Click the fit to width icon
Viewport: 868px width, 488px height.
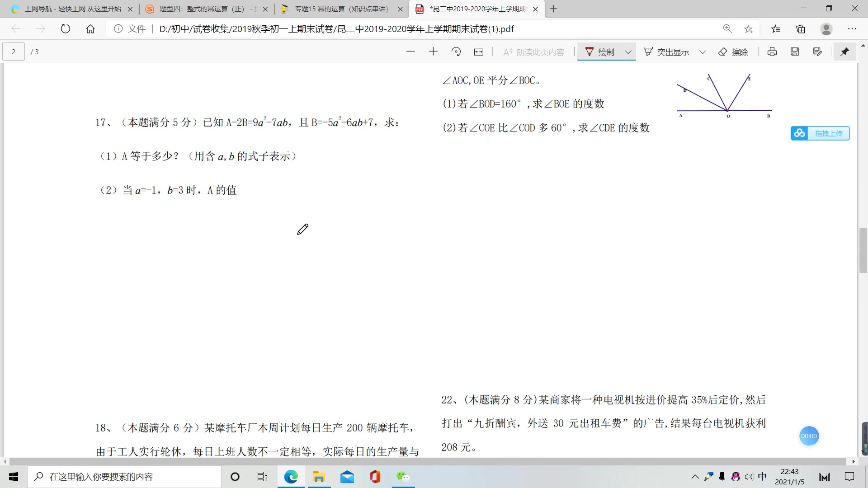[x=479, y=52]
